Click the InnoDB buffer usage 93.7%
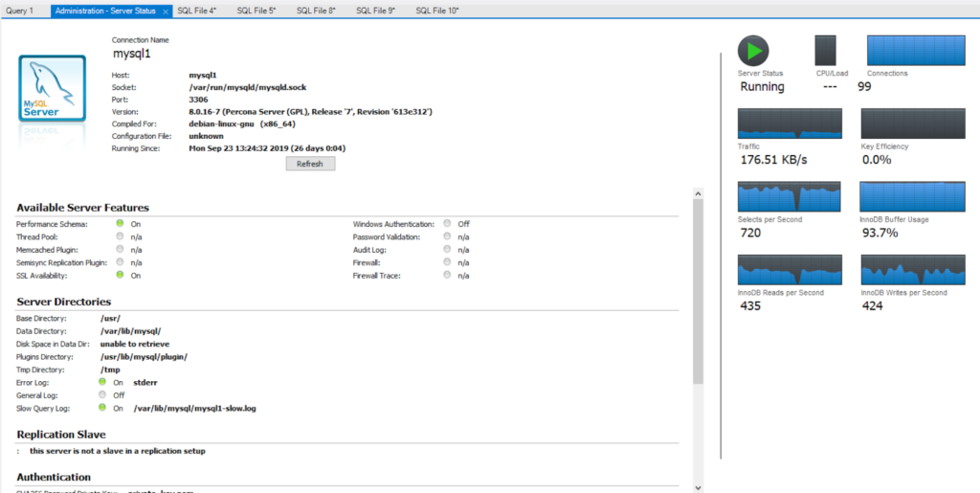 [x=880, y=233]
